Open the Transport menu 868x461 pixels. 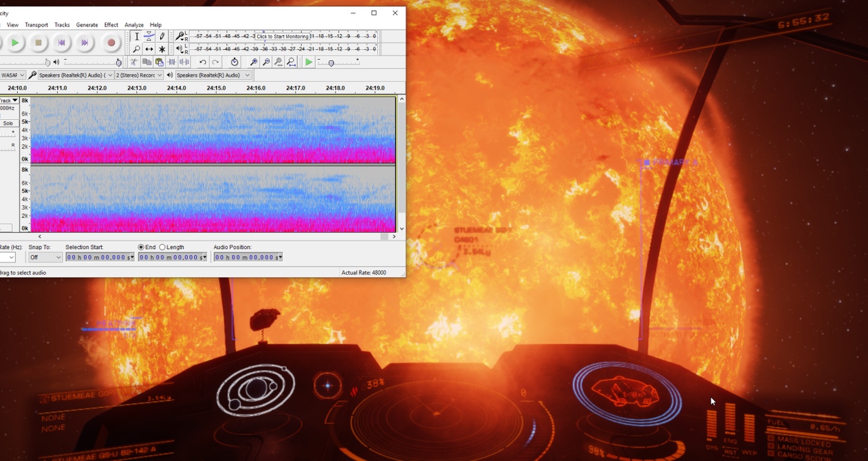point(37,25)
